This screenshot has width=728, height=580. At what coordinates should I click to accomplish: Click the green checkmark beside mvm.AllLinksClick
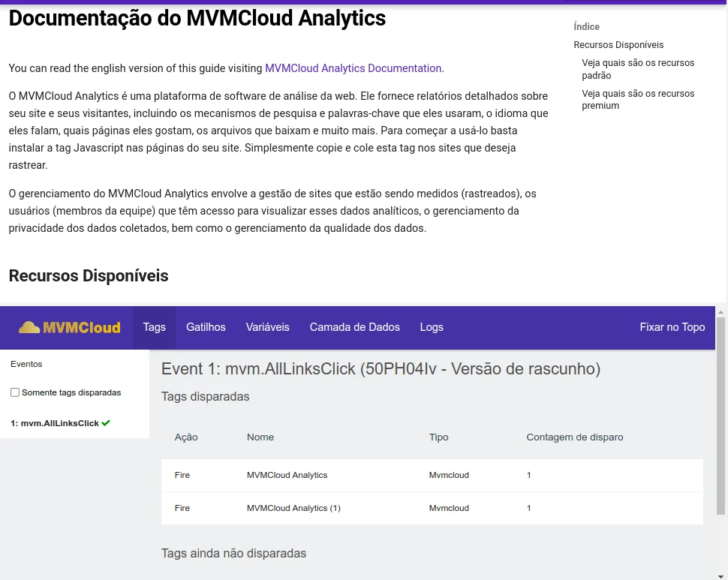tap(106, 423)
